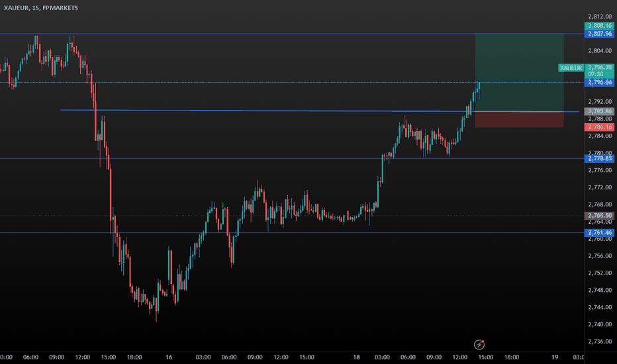Click the 18 date label on time axis

pos(356,357)
